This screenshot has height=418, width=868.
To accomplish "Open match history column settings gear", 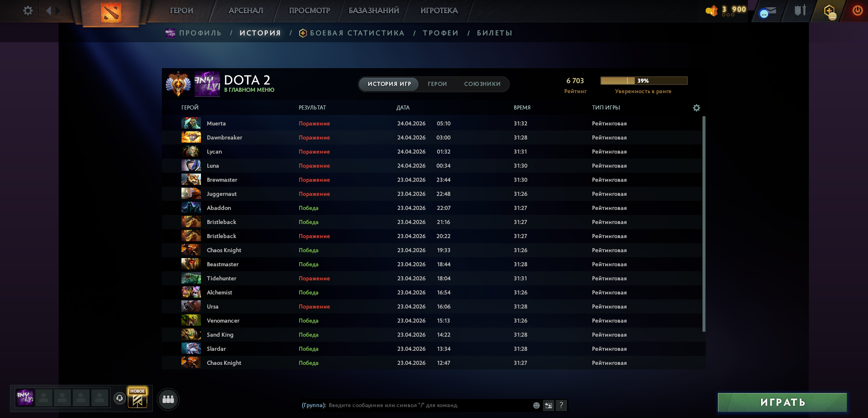I will tap(697, 108).
